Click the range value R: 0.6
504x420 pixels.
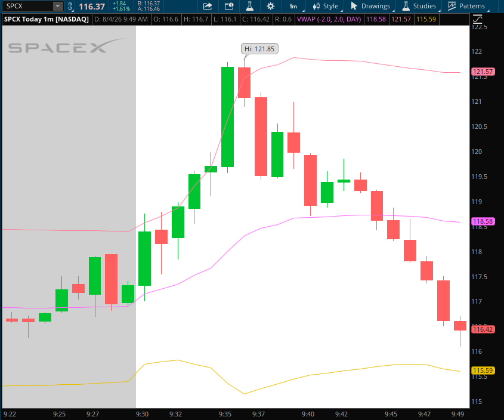tap(283, 19)
